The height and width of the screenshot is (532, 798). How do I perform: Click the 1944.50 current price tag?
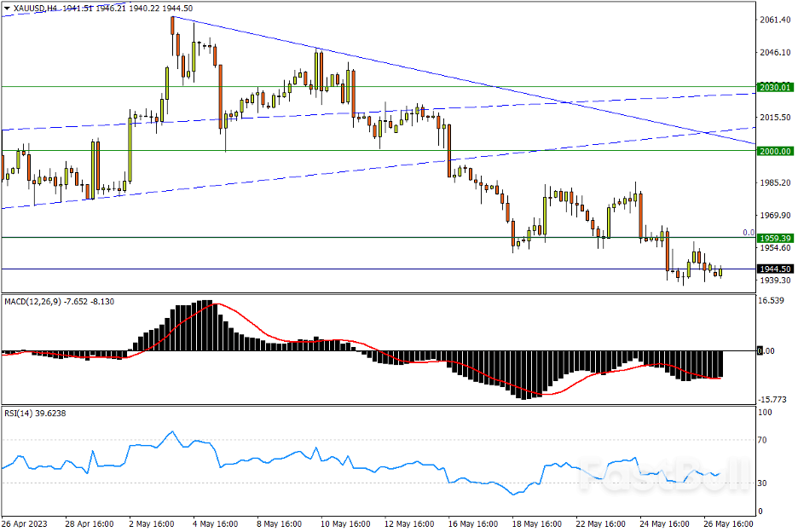pyautogui.click(x=775, y=269)
